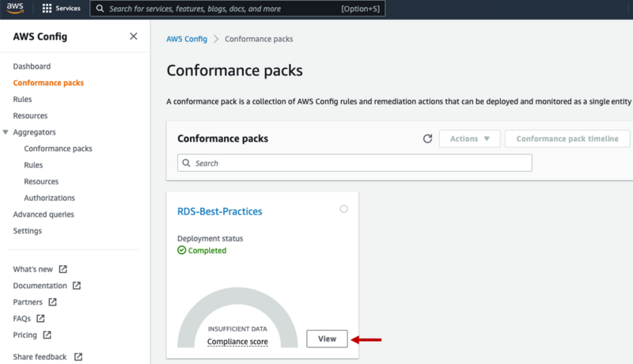Close the AWS Config side panel

pyautogui.click(x=134, y=36)
